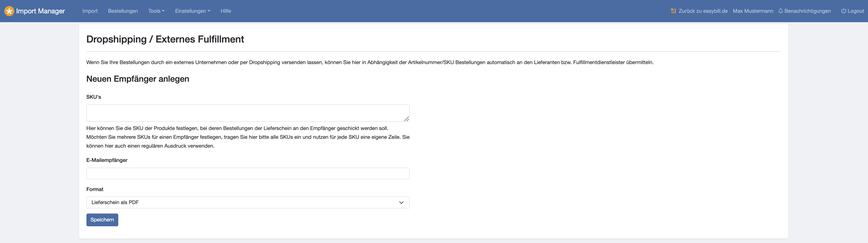Open the Benachrichtigungen text link
The width and height of the screenshot is (868, 243).
point(807,11)
